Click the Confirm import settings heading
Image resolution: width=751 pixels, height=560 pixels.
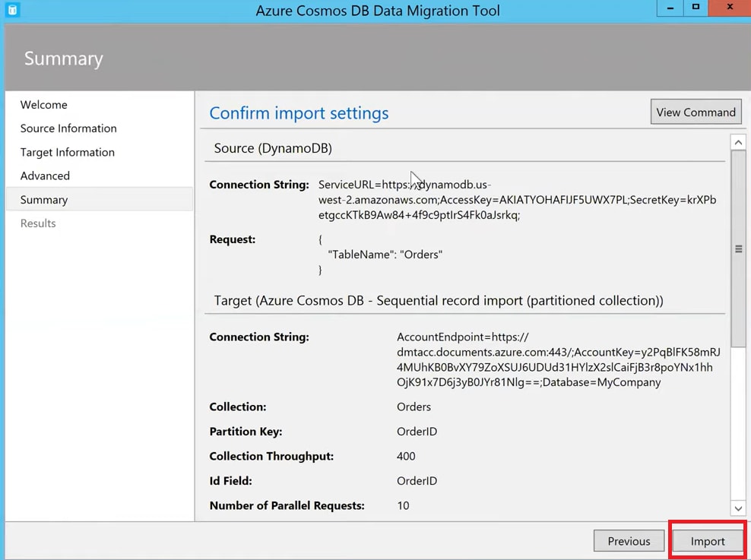(x=299, y=113)
